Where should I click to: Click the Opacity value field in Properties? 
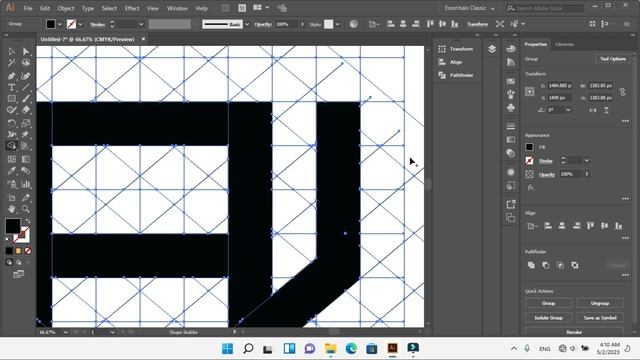pos(571,174)
